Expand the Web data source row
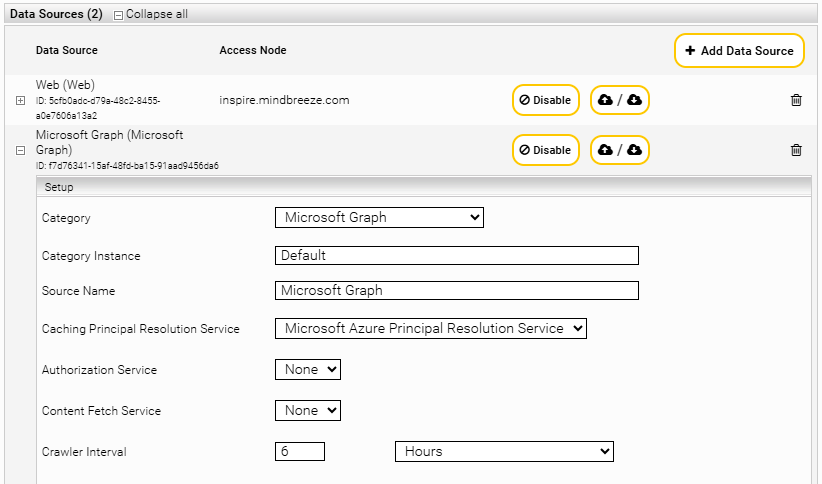Screen dimensions: 822x484 [x=21, y=101]
